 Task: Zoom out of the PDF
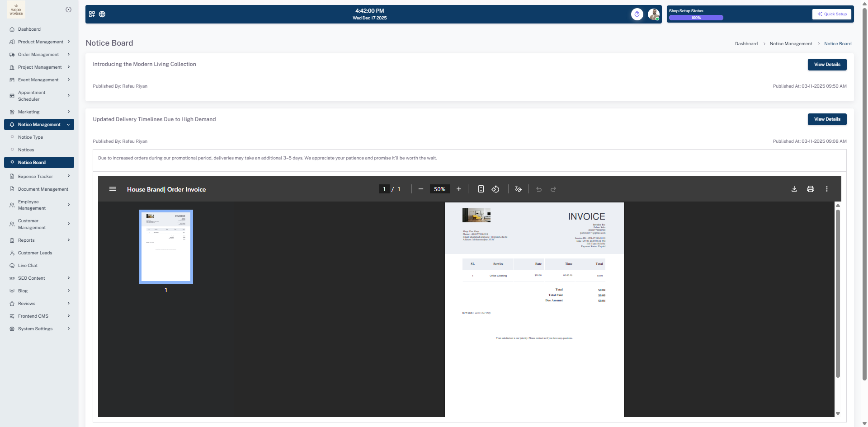pyautogui.click(x=420, y=189)
